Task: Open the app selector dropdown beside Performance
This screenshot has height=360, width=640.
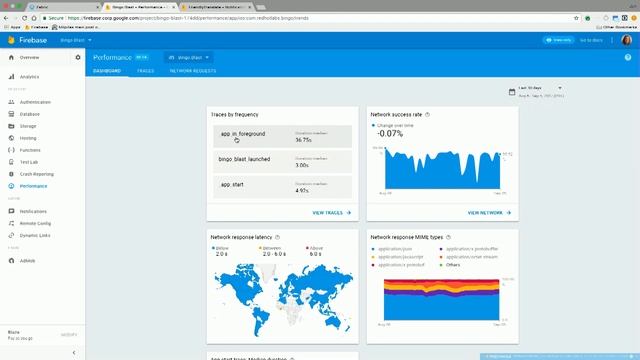Action: 189,58
